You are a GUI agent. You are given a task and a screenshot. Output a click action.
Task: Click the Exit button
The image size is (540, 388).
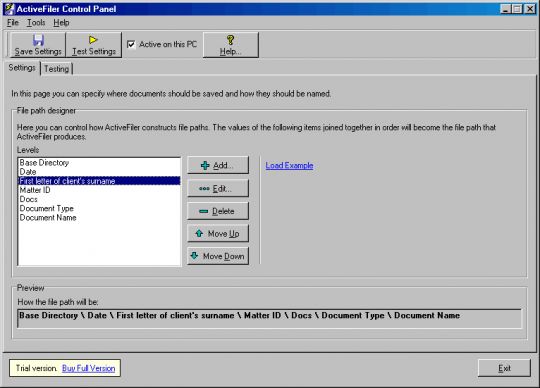pyautogui.click(x=504, y=368)
